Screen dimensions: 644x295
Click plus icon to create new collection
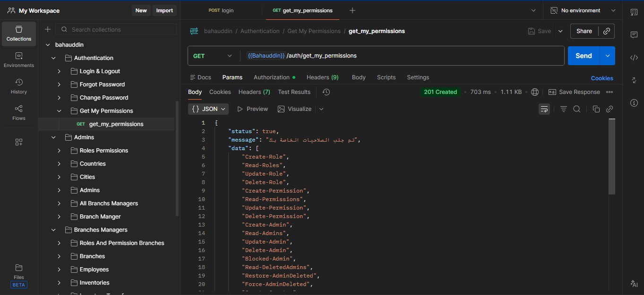click(48, 30)
